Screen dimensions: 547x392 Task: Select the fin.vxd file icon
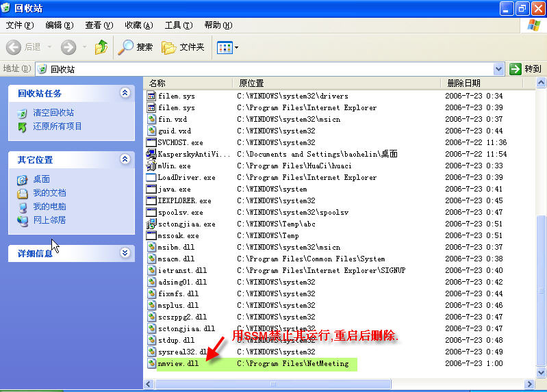pyautogui.click(x=151, y=119)
